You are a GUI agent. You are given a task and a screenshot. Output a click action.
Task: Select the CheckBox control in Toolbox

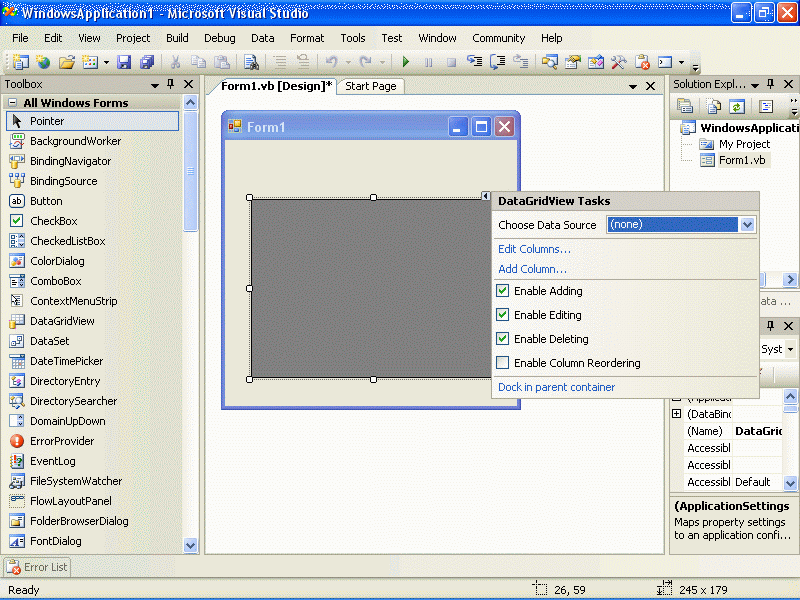[x=93, y=221]
